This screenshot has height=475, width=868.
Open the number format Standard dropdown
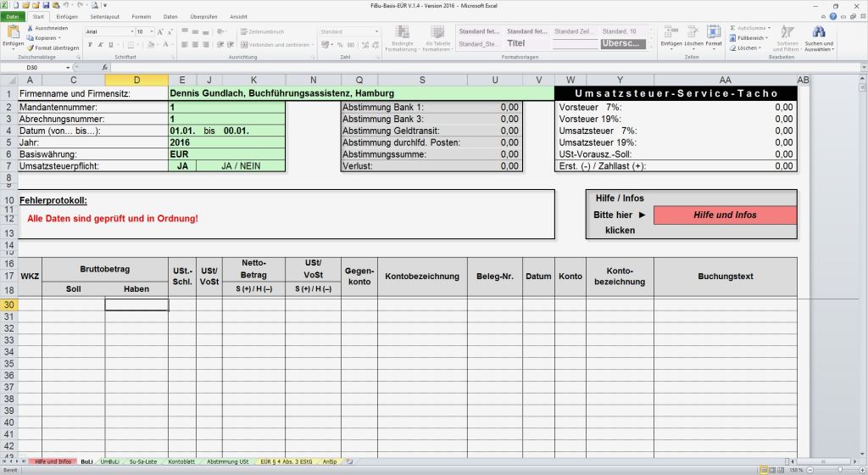coord(377,32)
